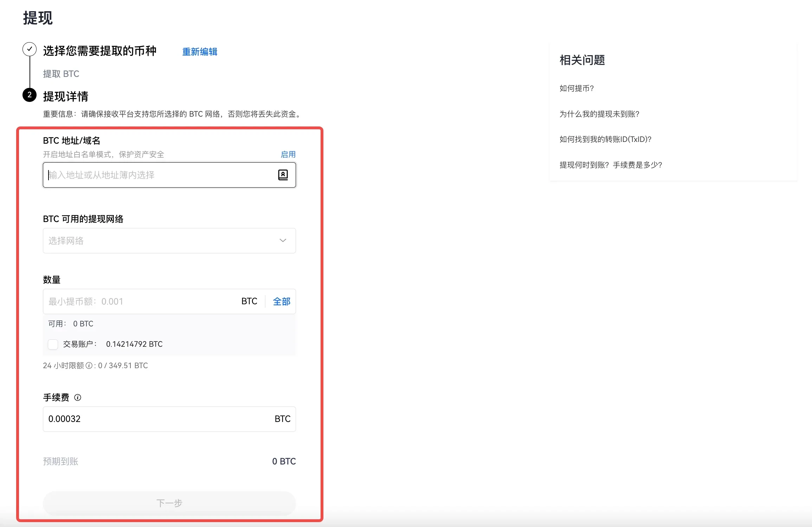Click 全部 to use maximum amount

click(x=281, y=301)
